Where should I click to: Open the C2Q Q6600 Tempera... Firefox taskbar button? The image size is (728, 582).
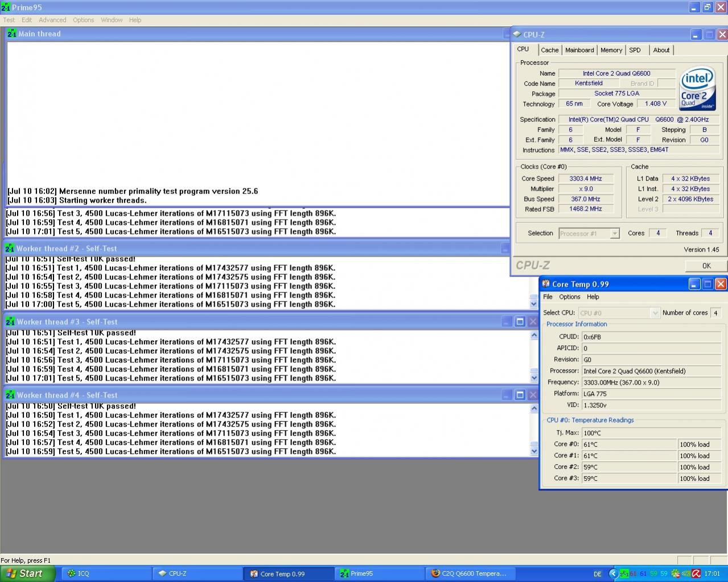(471, 573)
